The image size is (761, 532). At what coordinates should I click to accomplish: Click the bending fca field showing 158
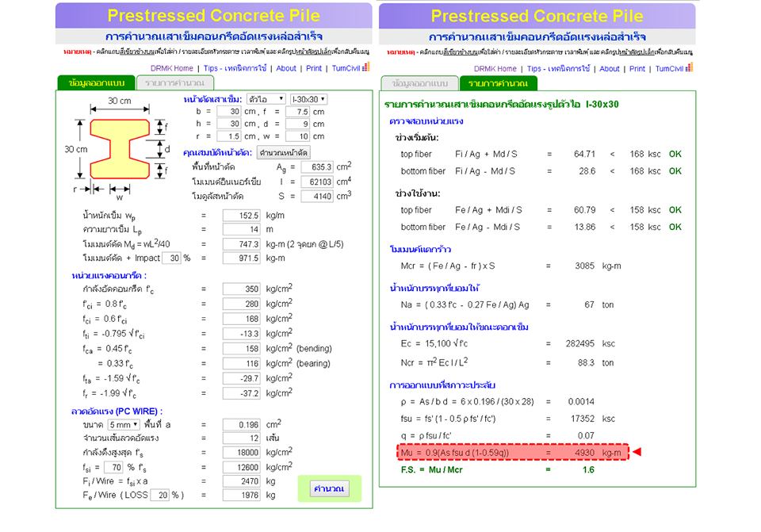pos(241,349)
